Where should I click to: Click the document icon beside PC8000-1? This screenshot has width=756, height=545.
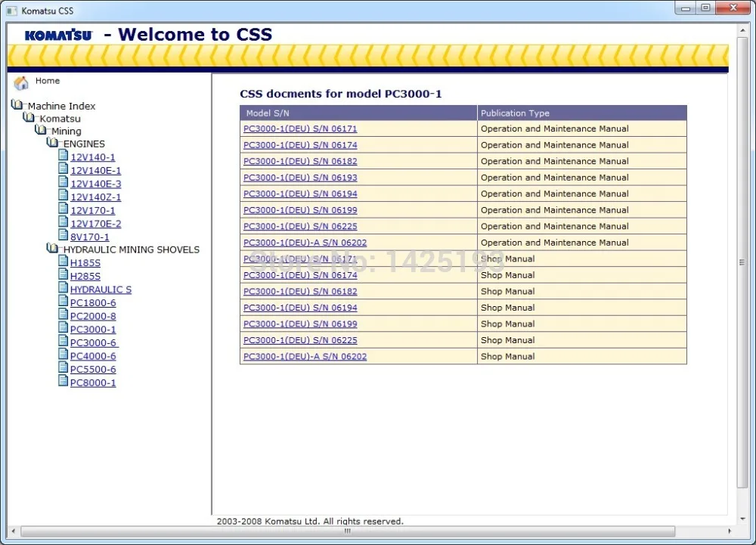coord(64,382)
